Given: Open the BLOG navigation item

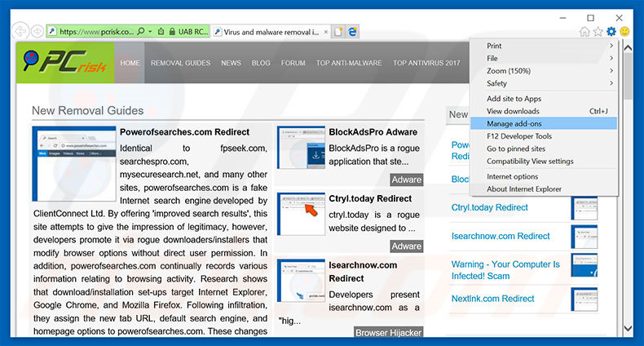Looking at the screenshot, I should [x=261, y=63].
